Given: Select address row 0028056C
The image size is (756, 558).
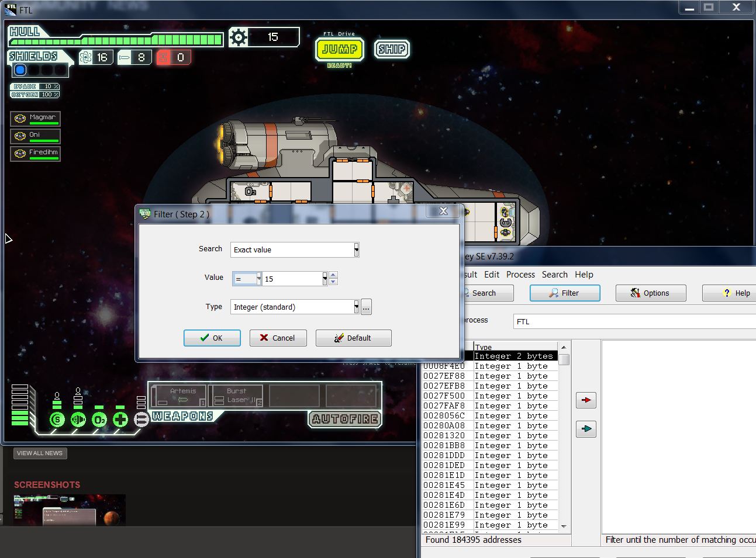Looking at the screenshot, I should tap(490, 415).
